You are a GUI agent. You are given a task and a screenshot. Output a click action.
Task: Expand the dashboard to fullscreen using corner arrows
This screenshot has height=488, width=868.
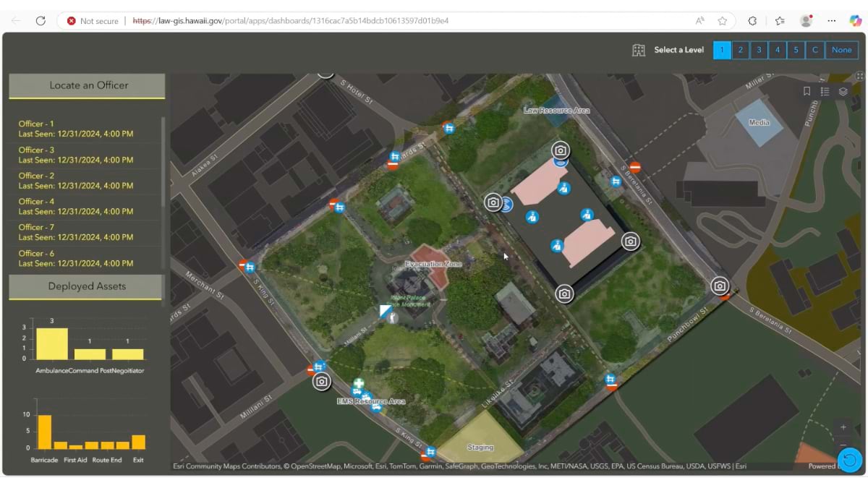coord(859,76)
